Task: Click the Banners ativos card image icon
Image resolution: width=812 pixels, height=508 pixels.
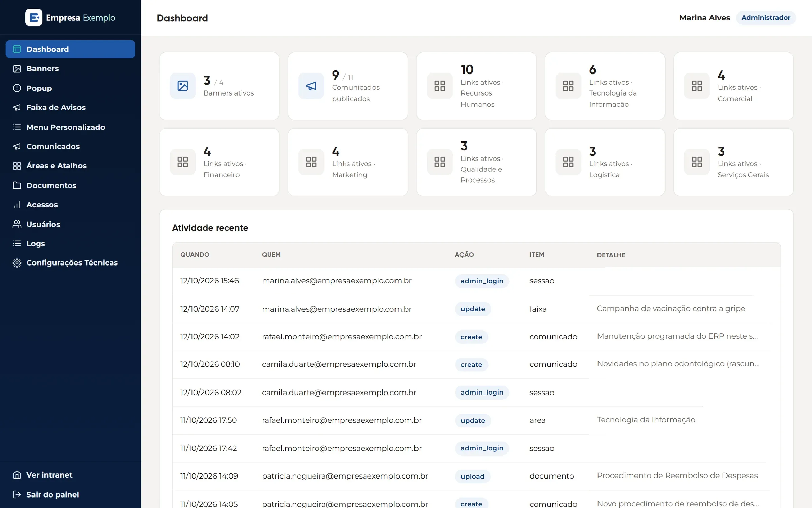Action: (x=183, y=86)
